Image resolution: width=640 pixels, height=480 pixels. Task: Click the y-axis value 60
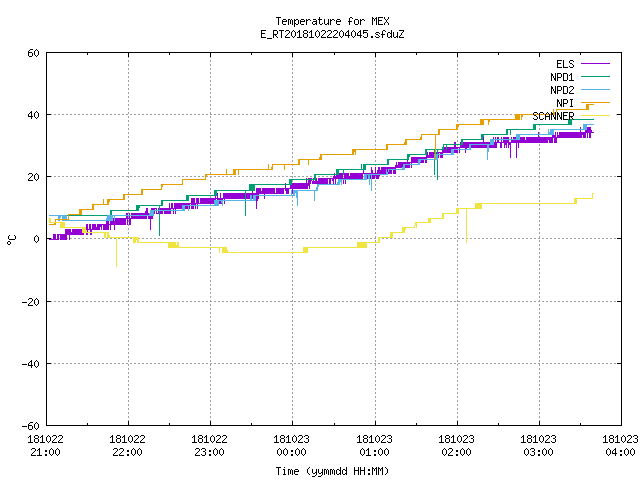tap(33, 53)
